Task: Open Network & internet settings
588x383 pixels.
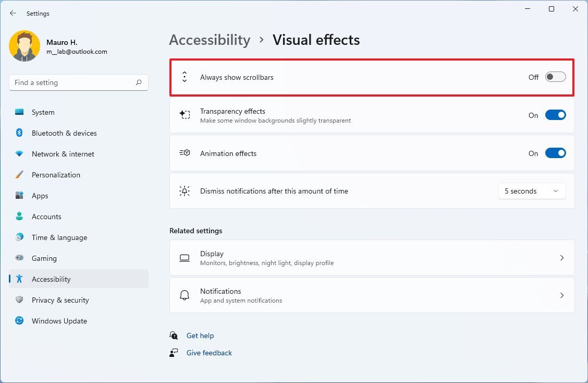Action: (x=19, y=154)
